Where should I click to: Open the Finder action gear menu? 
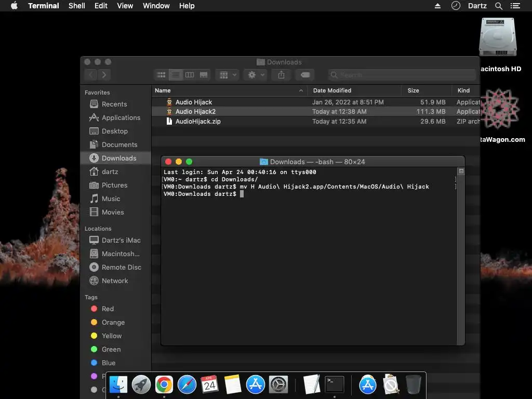click(256, 75)
